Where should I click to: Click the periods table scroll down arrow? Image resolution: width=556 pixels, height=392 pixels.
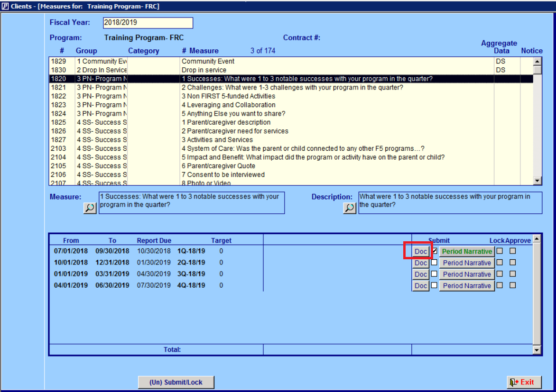coord(537,350)
